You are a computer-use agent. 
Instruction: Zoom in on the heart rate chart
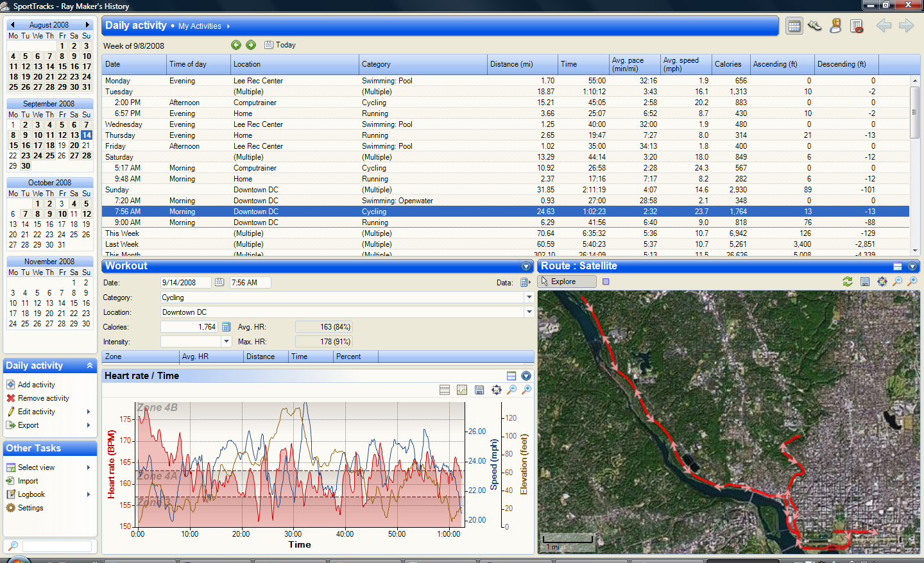click(x=527, y=390)
